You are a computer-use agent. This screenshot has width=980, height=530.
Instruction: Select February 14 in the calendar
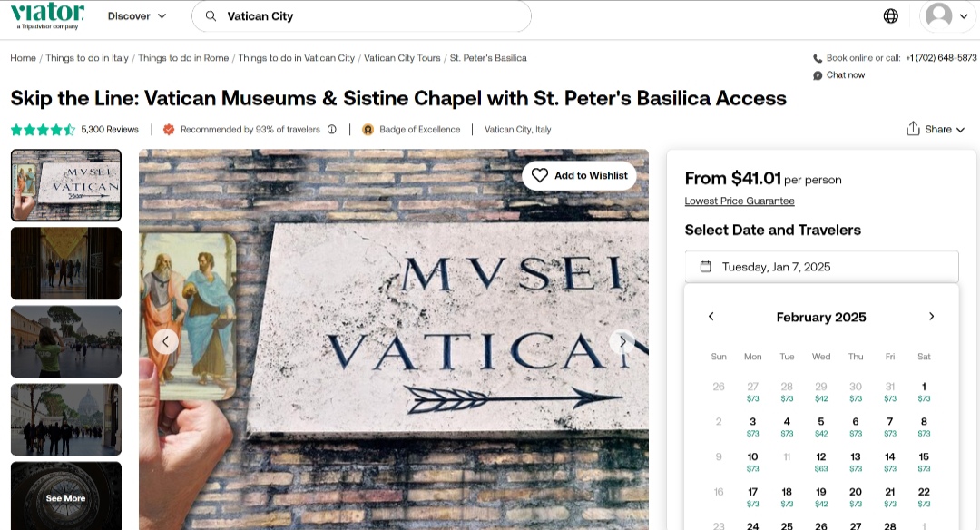click(x=890, y=460)
